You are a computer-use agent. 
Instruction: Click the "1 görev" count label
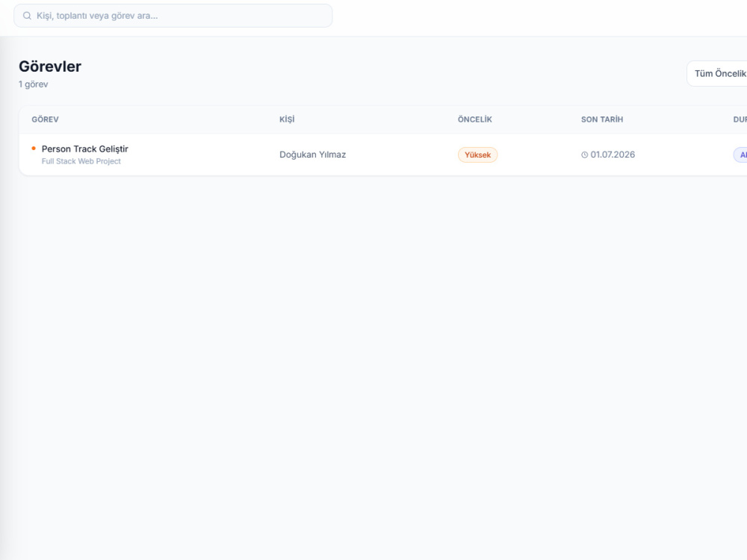point(34,84)
